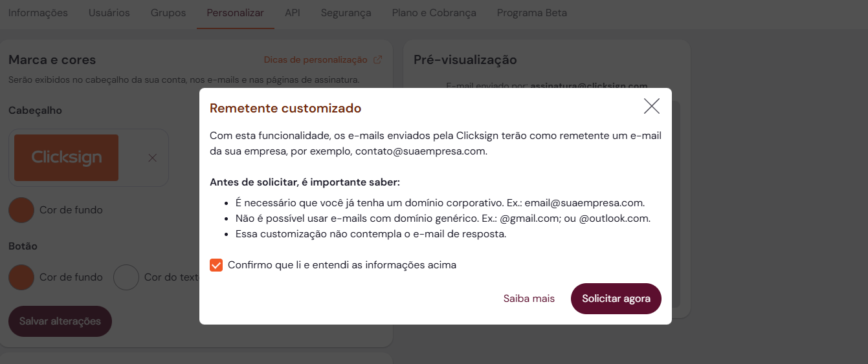Open the Usuários tab
This screenshot has height=364, width=868.
coord(109,13)
